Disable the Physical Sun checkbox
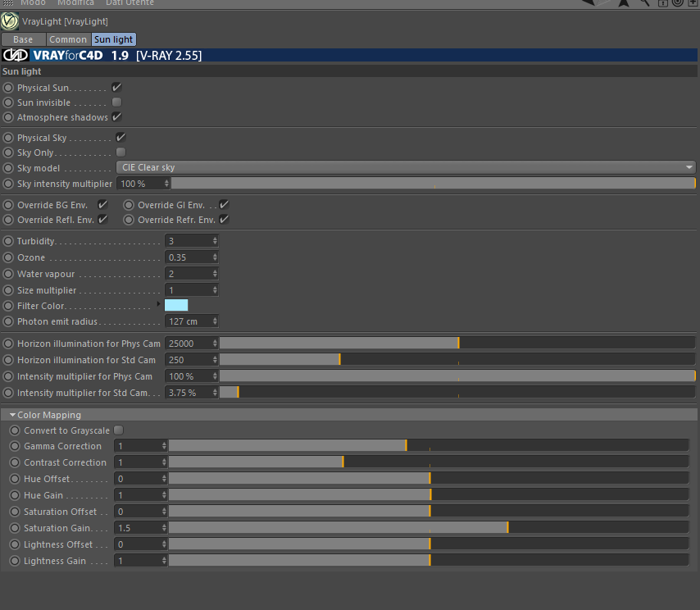 click(x=116, y=88)
